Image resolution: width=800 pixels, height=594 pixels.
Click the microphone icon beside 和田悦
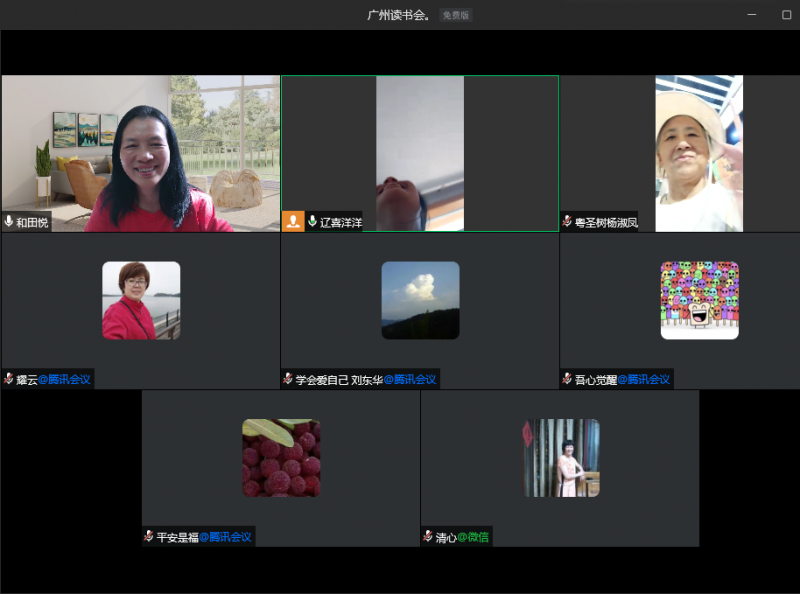(9, 222)
